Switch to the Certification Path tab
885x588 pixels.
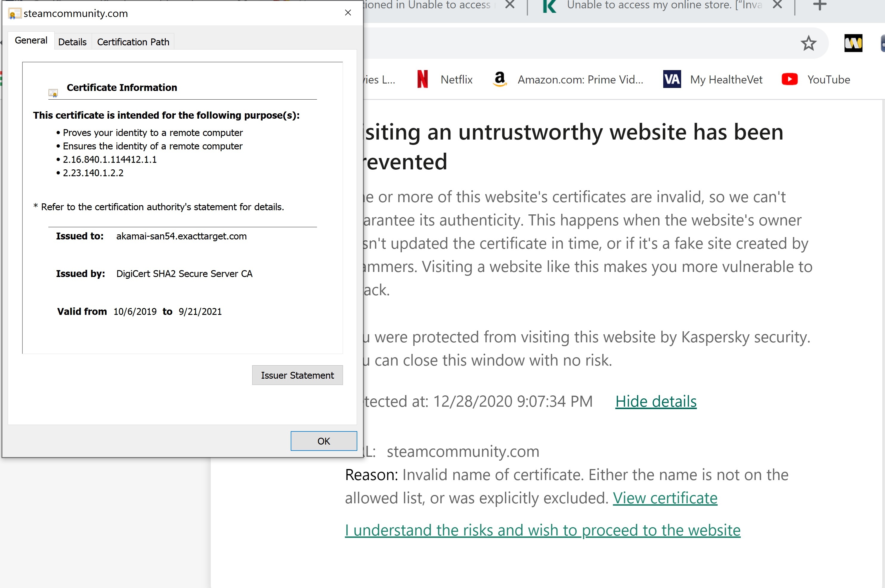[x=133, y=42]
